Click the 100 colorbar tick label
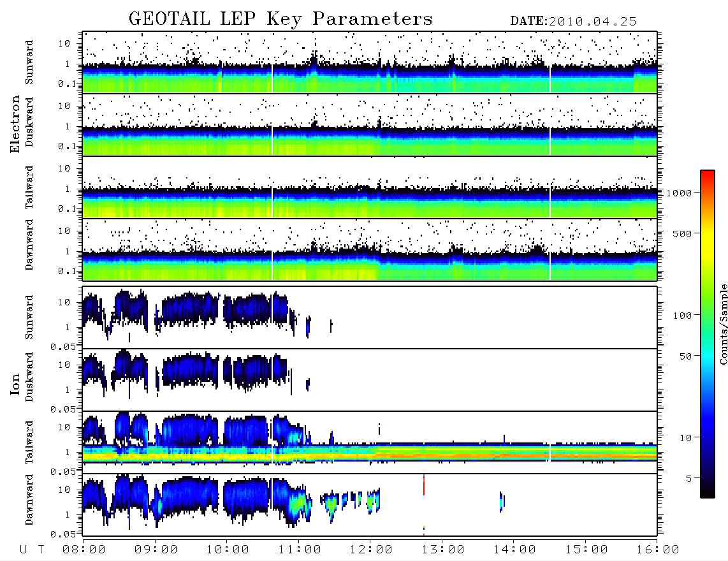The width and height of the screenshot is (728, 561). [x=682, y=316]
